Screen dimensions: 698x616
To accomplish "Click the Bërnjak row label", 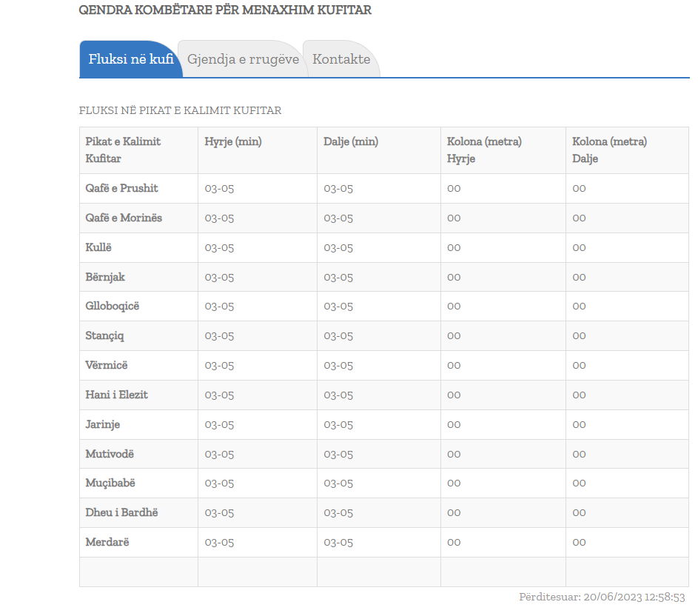I will (105, 277).
